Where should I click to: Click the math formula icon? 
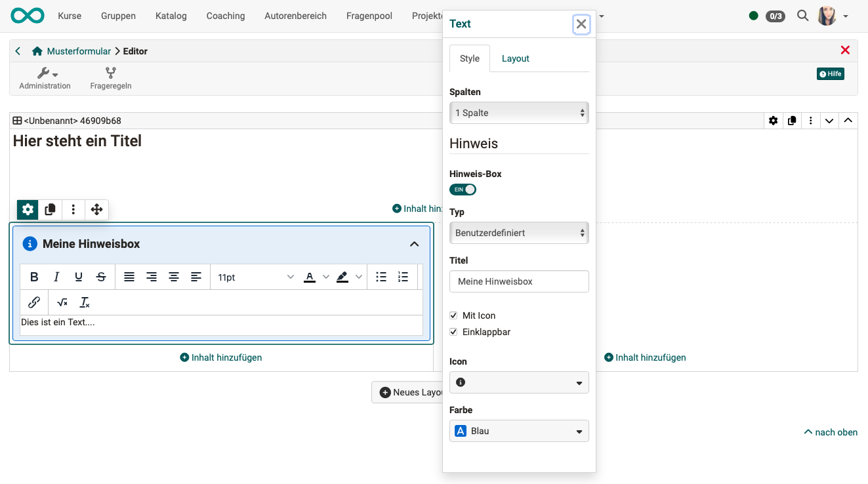click(x=62, y=302)
